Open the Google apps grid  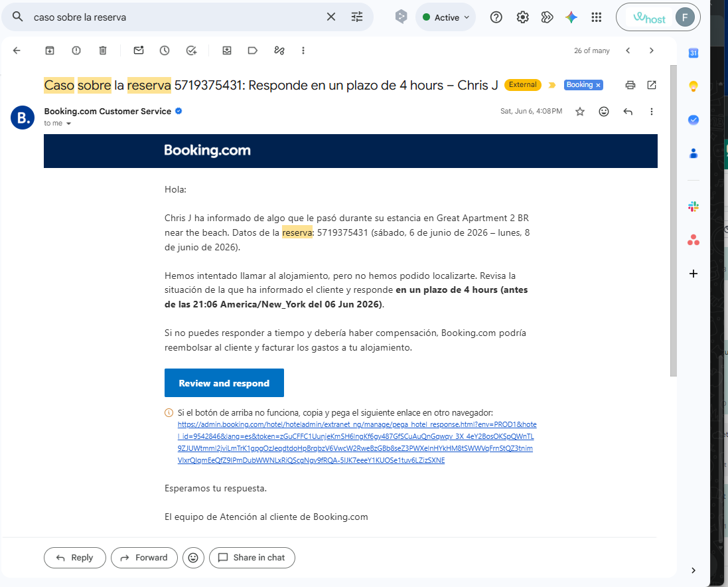click(597, 18)
